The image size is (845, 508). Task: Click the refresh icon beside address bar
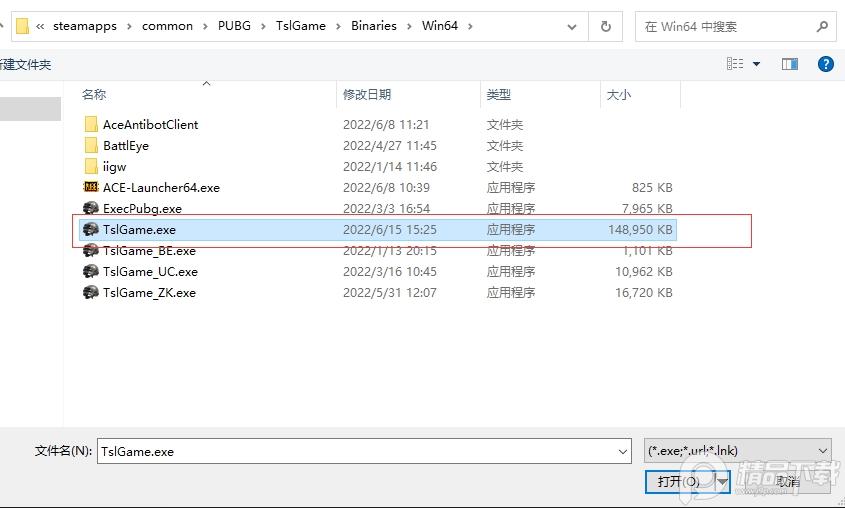pyautogui.click(x=606, y=26)
